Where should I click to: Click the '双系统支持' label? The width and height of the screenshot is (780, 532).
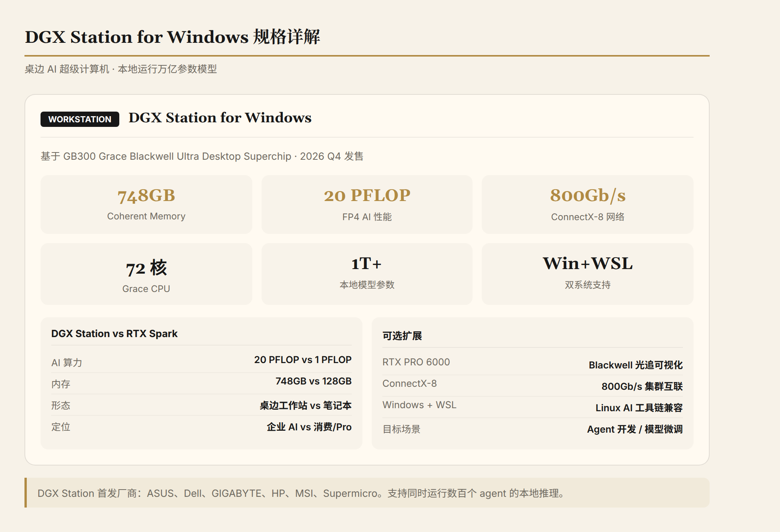[588, 285]
